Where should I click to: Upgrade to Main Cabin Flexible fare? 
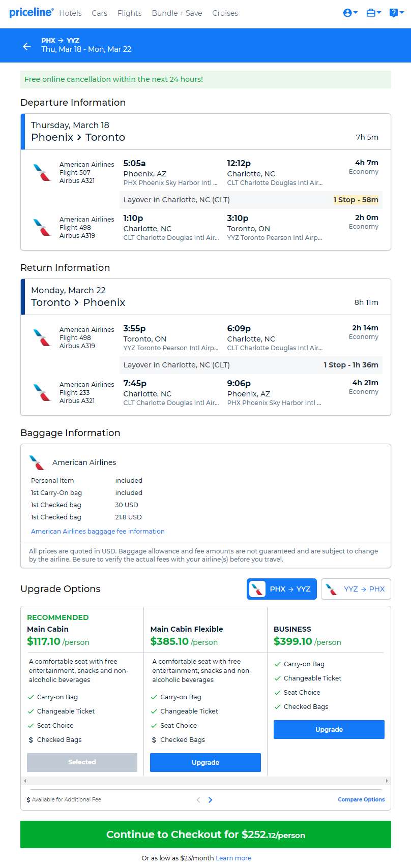(x=205, y=762)
